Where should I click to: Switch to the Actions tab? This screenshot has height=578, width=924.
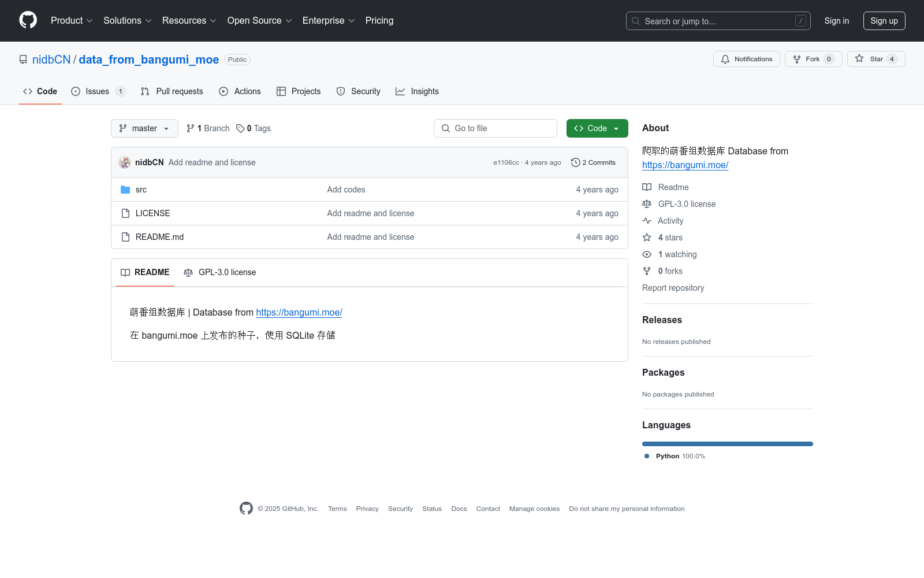click(x=240, y=91)
